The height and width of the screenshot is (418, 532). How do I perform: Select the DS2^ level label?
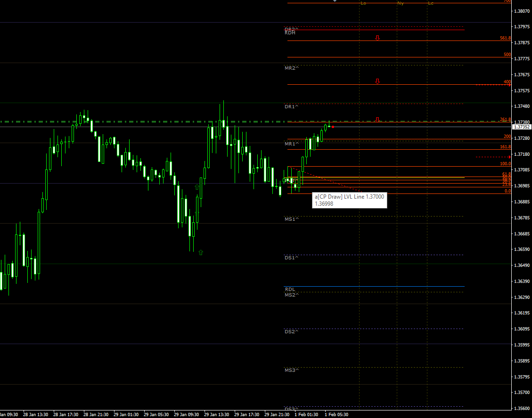pos(291,332)
